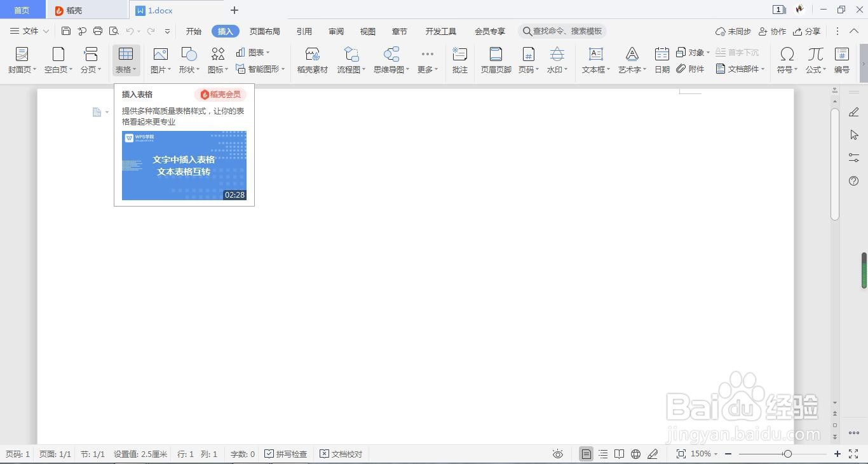Switch to the 审阅 tab
Screen dimensions: 868x464
point(336,31)
